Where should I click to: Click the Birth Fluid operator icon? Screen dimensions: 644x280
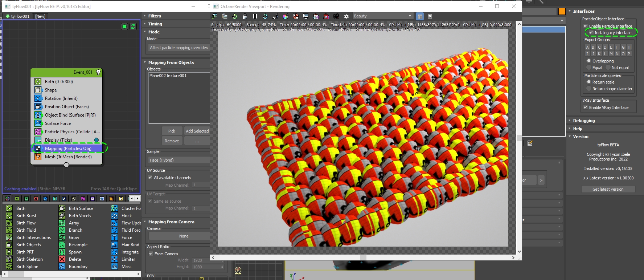coord(9,230)
